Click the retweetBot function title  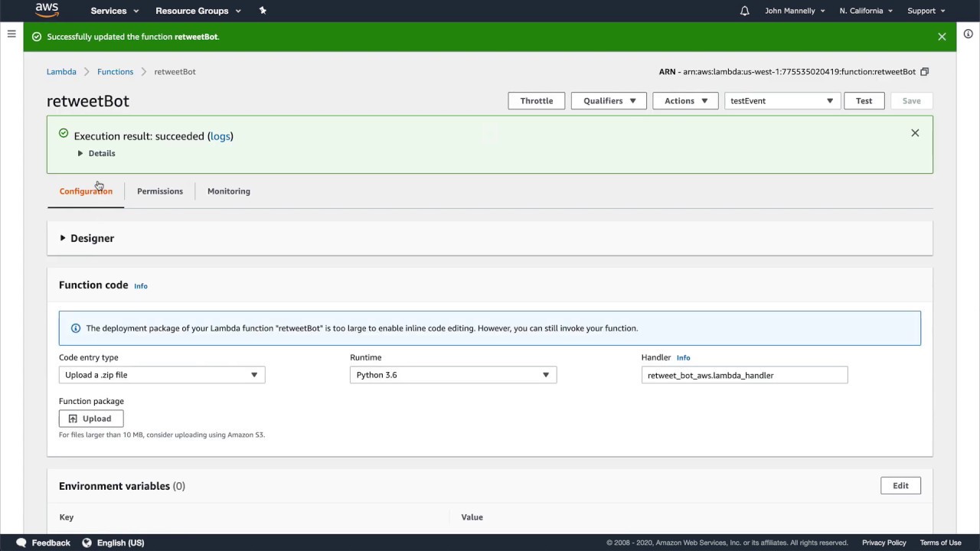tap(88, 101)
